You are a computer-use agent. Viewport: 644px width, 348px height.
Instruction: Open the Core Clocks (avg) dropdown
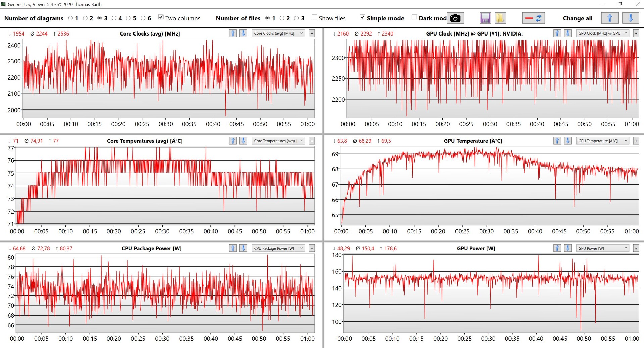coord(278,33)
